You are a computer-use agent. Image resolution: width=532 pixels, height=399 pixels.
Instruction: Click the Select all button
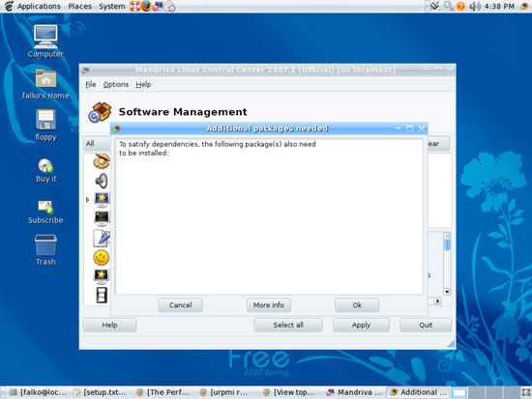(288, 325)
